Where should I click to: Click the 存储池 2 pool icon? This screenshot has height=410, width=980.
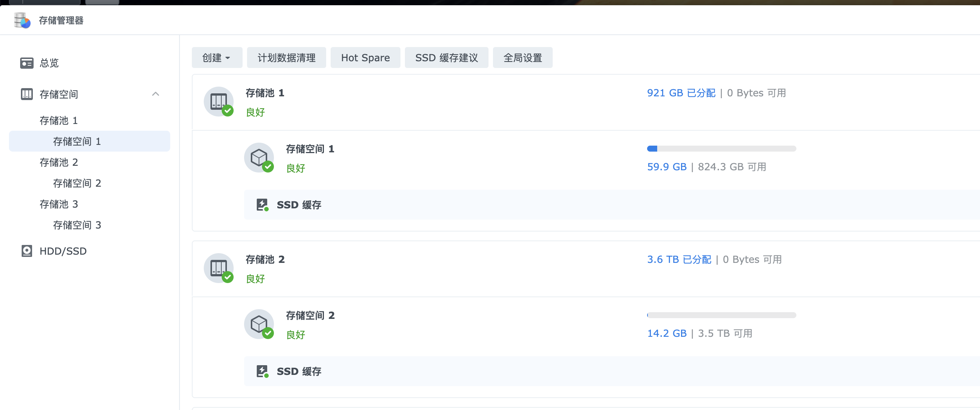tap(219, 268)
